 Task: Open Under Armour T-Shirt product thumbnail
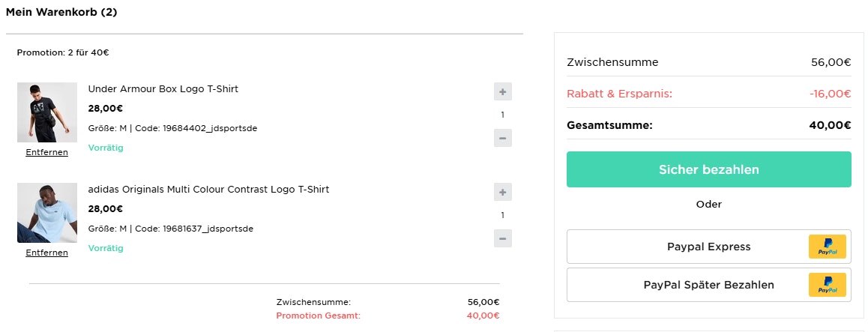47,112
